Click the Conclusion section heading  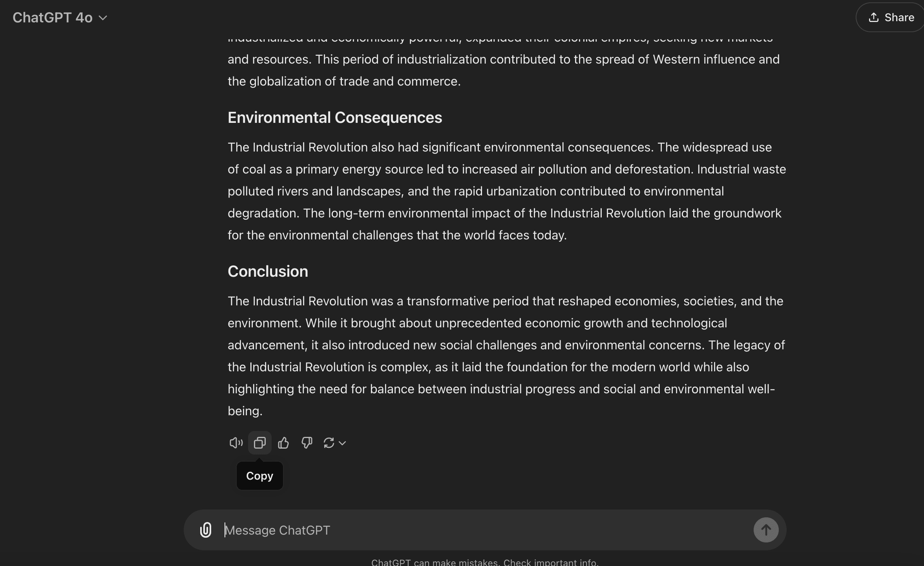[268, 271]
